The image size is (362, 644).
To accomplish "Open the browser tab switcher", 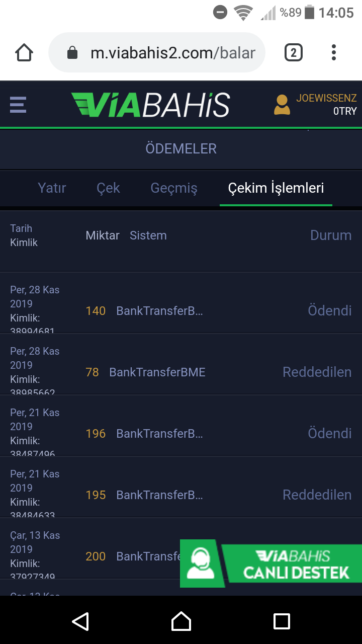I will pos(294,52).
